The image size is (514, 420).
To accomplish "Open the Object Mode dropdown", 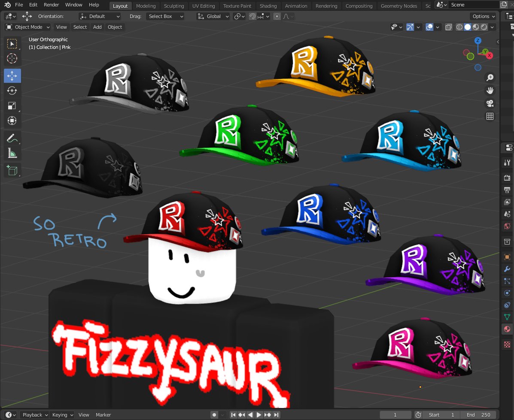I will pos(28,27).
